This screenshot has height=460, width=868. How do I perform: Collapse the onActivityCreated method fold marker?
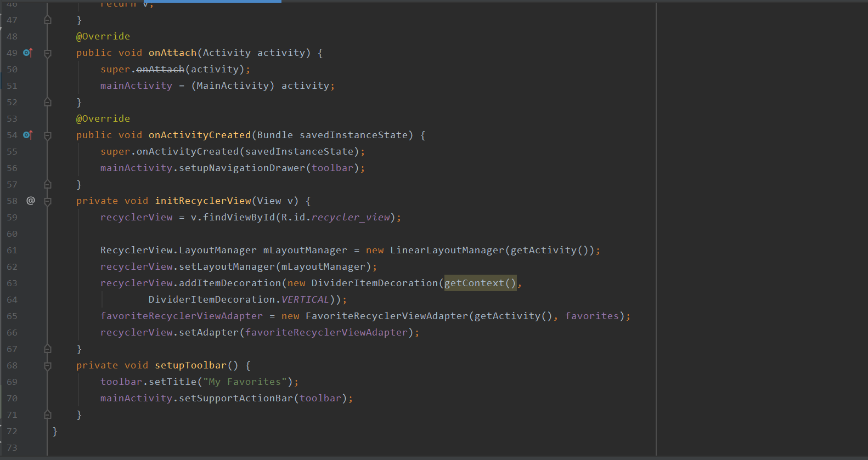(x=48, y=135)
